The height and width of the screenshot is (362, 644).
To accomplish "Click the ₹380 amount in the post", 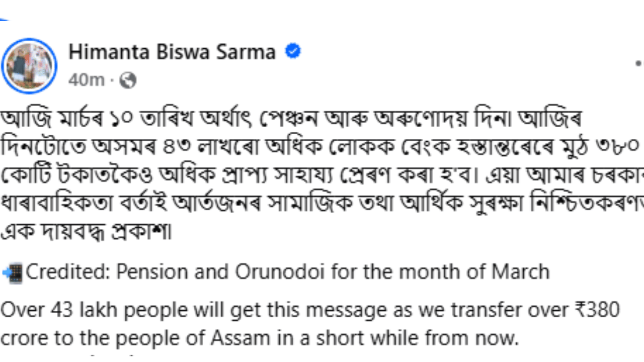I will click(598, 310).
